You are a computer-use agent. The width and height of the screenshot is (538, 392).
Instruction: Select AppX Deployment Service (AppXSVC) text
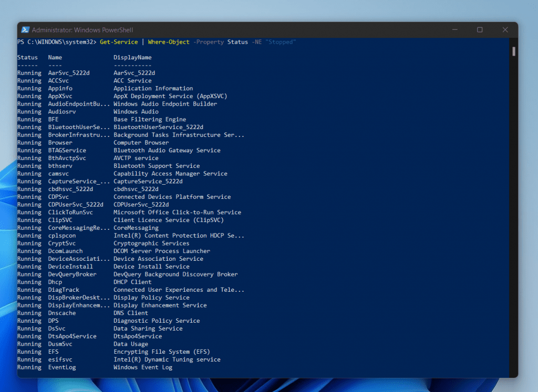[x=170, y=96]
